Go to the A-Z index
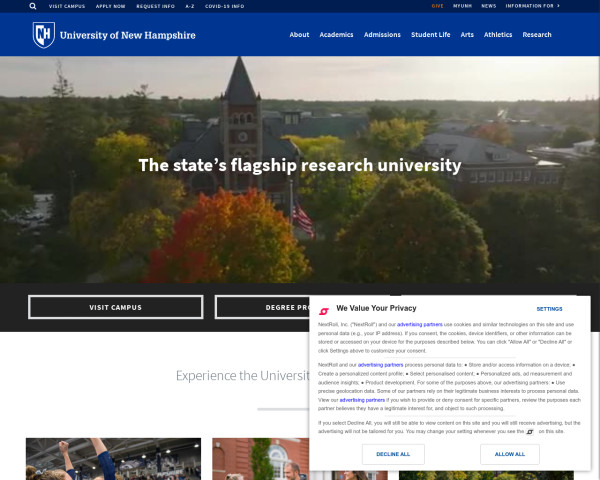This screenshot has height=480, width=600. coord(190,6)
